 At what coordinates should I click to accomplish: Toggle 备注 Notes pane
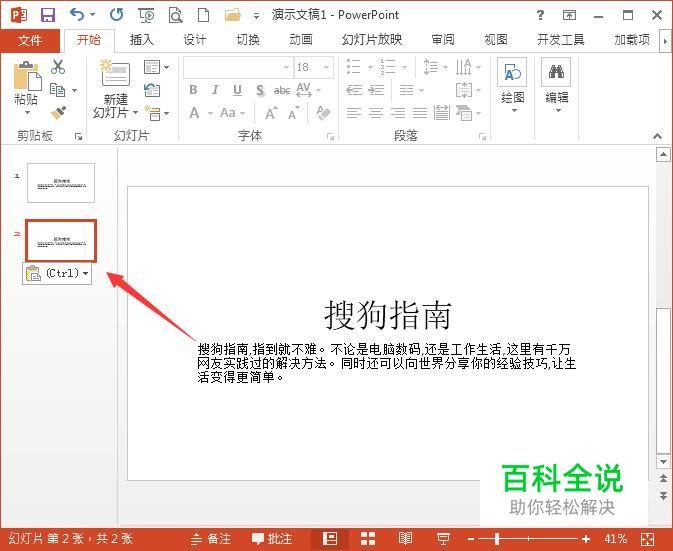tap(211, 539)
